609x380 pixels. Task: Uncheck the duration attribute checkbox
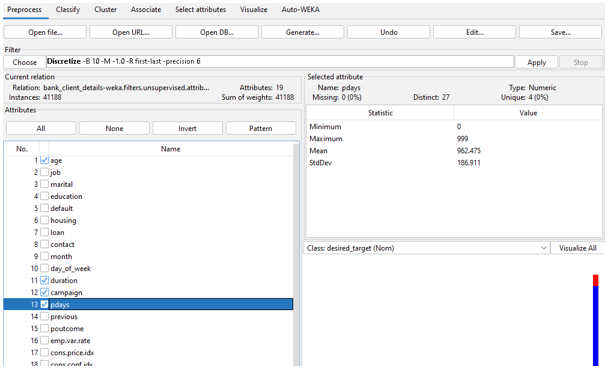tap(44, 280)
